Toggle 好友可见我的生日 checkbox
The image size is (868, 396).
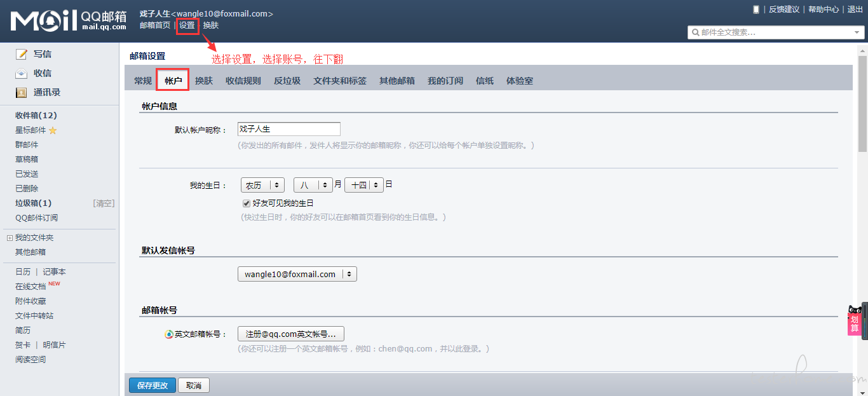tap(246, 203)
